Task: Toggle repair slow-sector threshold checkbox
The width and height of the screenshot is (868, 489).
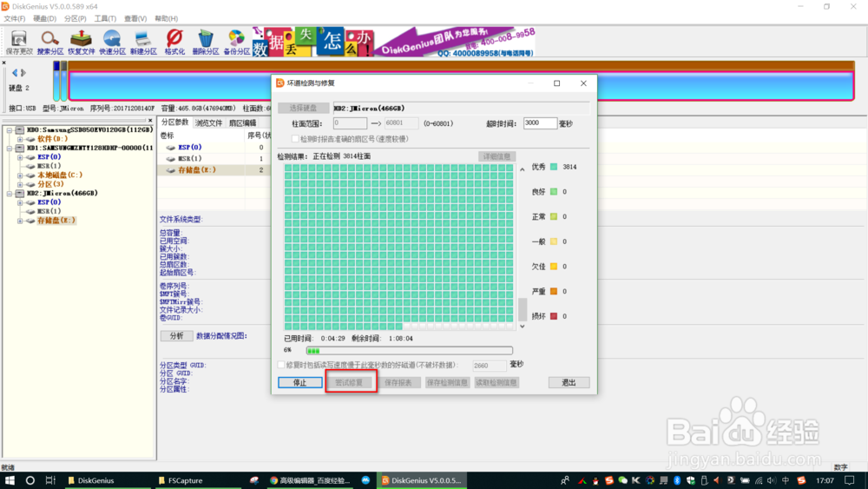Action: tap(281, 365)
